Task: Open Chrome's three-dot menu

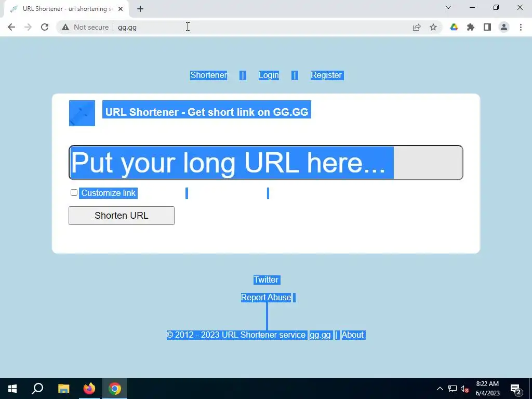Action: (x=521, y=27)
